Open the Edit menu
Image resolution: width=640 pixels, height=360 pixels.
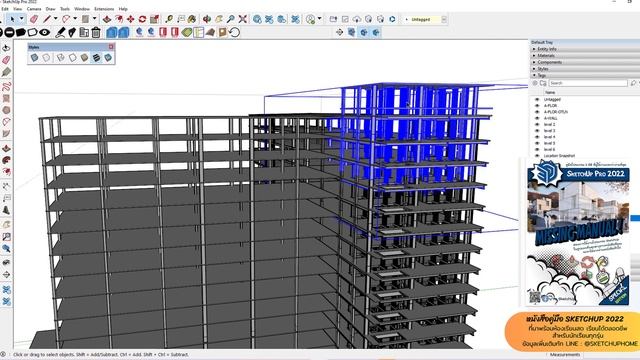[5, 9]
